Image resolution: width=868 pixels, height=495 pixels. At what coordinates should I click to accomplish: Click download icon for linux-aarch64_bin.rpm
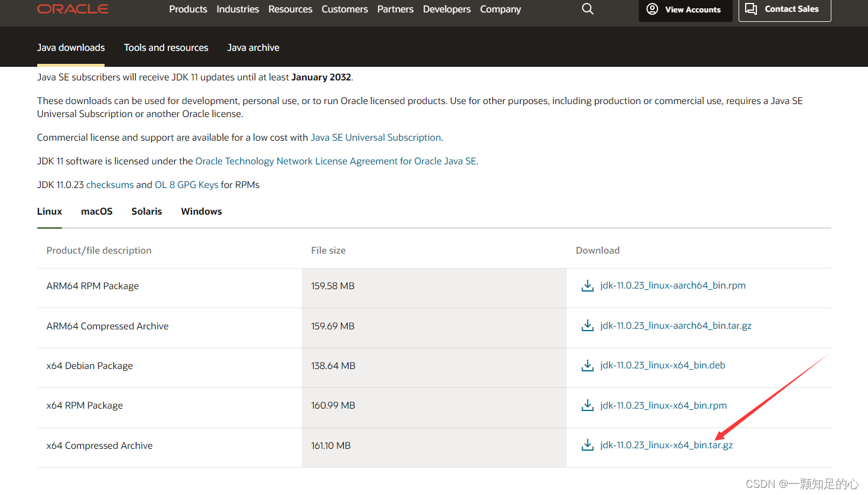pos(587,286)
